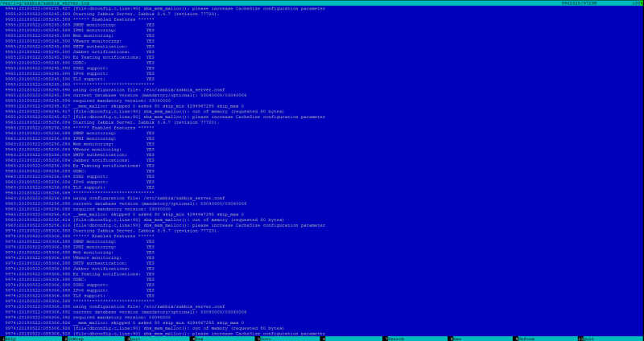This screenshot has height=341, width=644.
Task: Select the 9974 IPMI monitoring line
Action: (80, 247)
